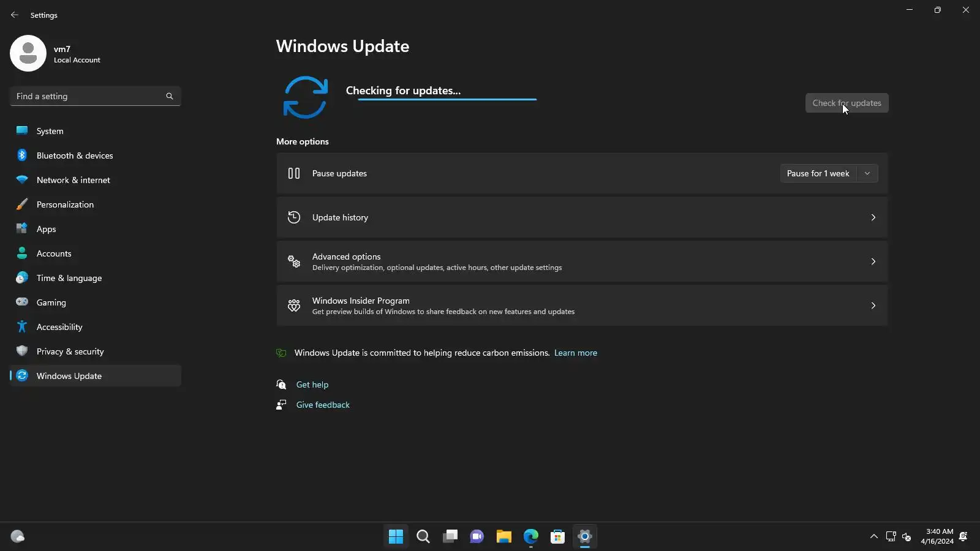This screenshot has width=980, height=551.
Task: Click the Get help headset icon
Action: pos(281,384)
